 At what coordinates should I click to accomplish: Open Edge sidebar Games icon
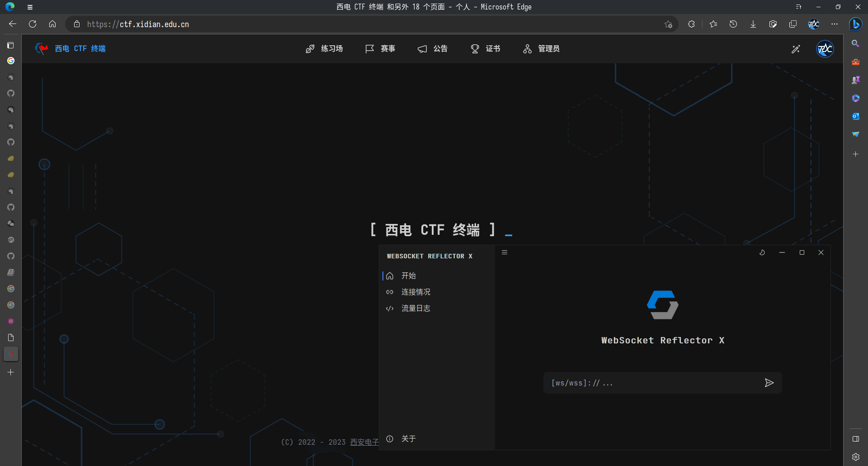click(855, 80)
